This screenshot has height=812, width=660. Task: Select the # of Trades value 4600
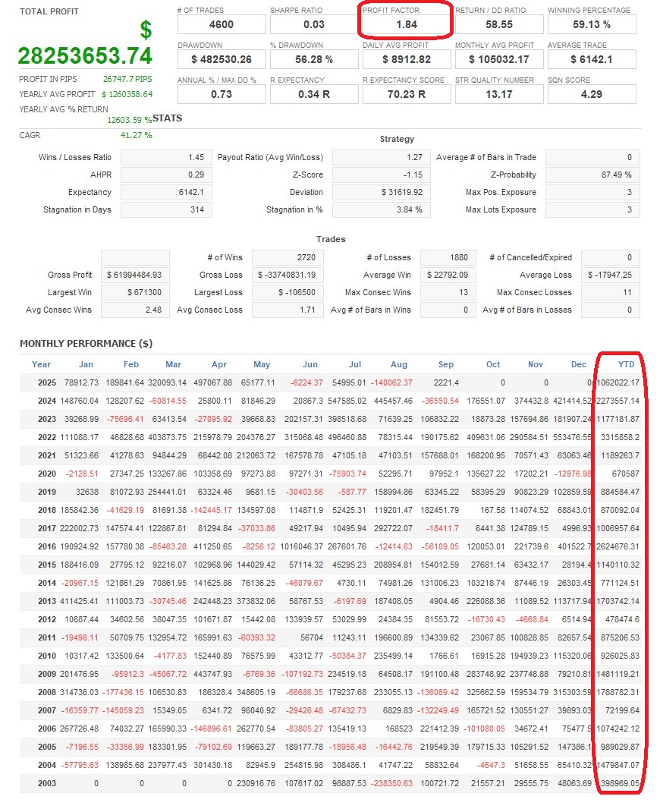[222, 24]
